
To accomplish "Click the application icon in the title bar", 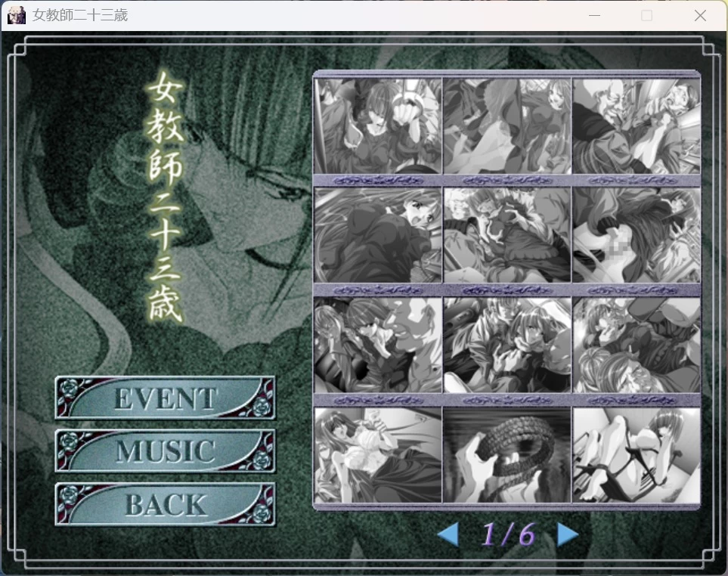I will tap(17, 15).
